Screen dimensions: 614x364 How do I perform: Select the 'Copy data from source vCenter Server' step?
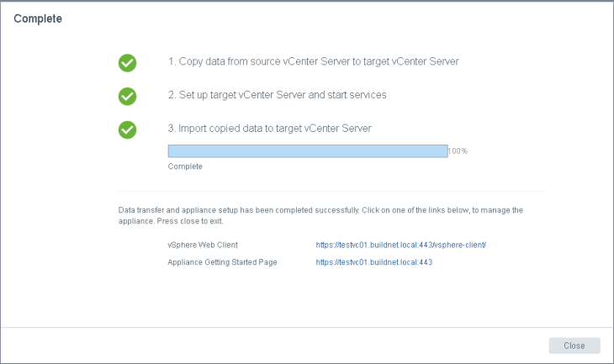(x=314, y=62)
